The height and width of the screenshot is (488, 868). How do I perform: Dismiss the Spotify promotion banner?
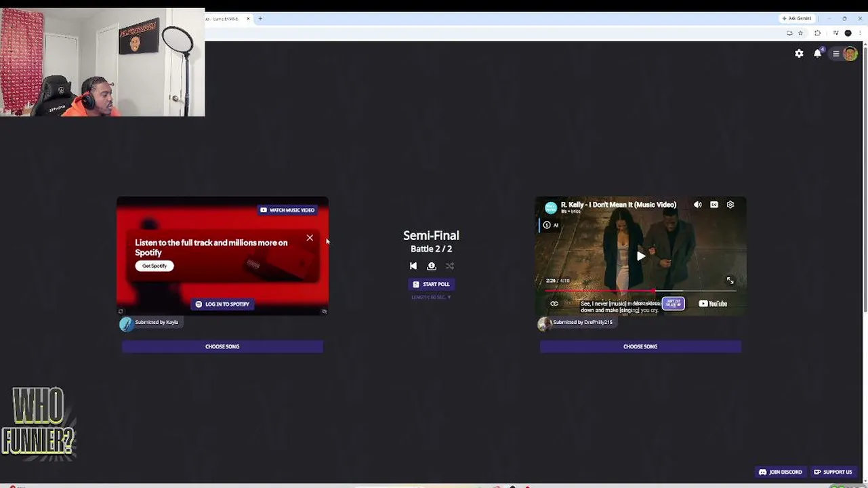(310, 238)
